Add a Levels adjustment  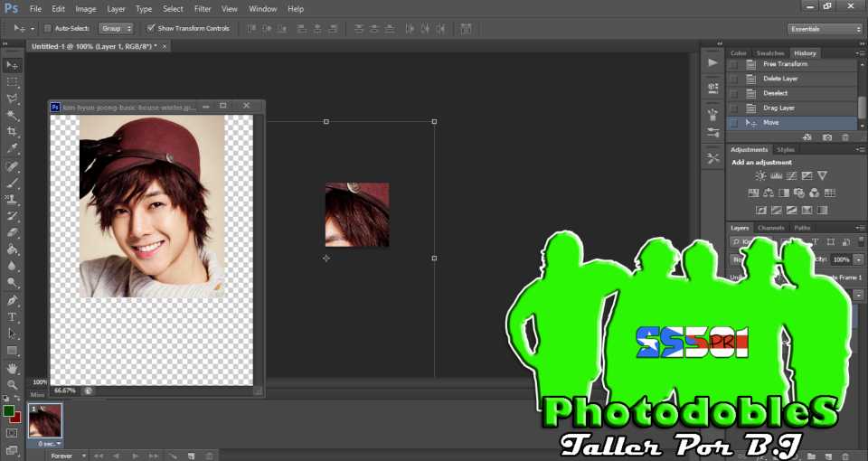coord(776,176)
